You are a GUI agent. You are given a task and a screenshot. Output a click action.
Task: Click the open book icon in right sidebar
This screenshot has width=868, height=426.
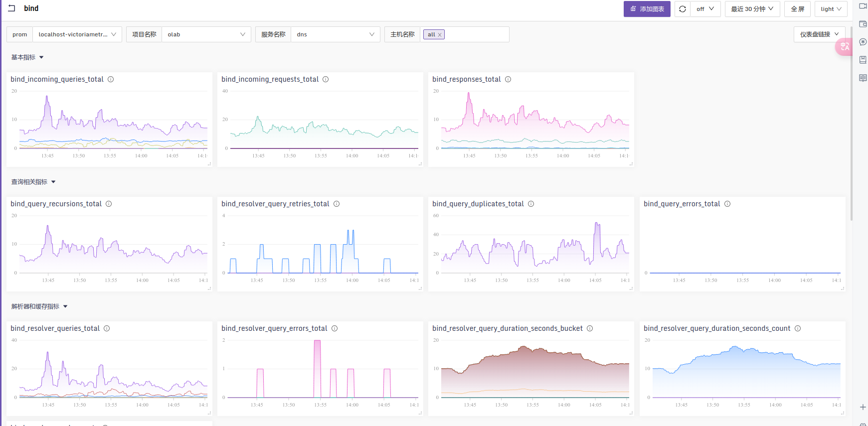[x=863, y=78]
